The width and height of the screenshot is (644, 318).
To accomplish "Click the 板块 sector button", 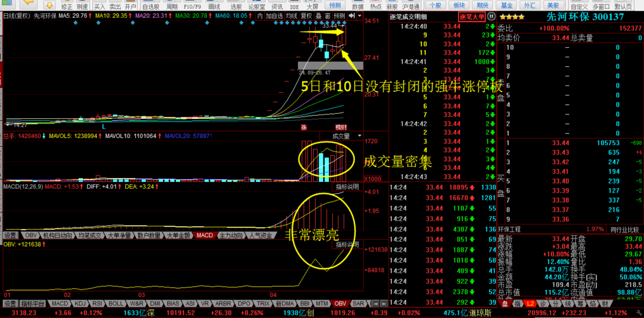I will point(459,5).
